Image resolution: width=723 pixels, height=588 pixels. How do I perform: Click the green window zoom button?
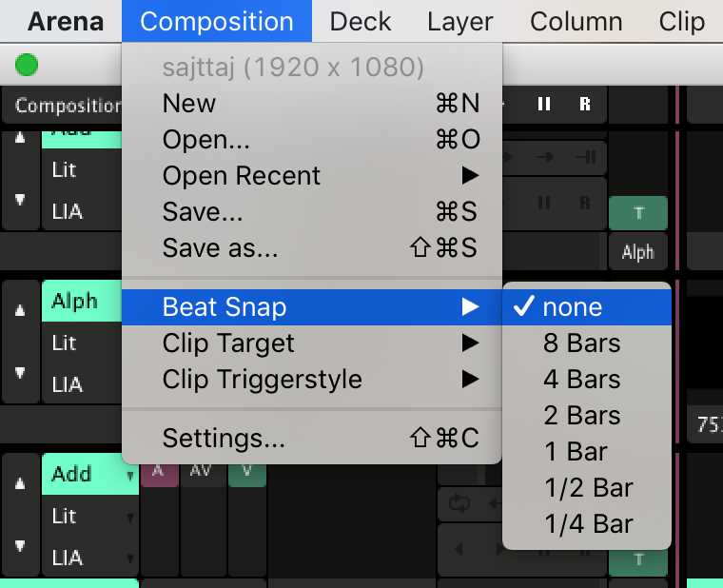(x=27, y=65)
